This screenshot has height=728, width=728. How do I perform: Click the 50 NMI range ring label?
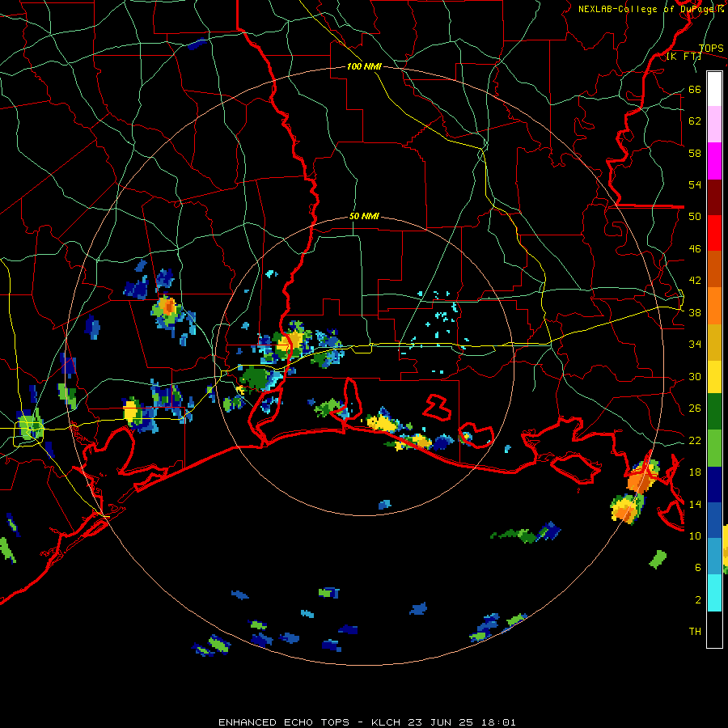(x=364, y=216)
